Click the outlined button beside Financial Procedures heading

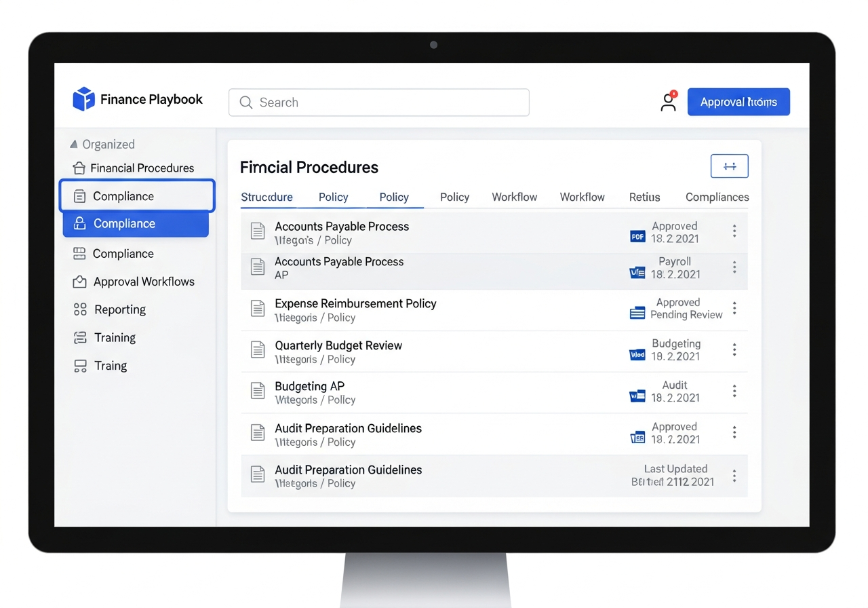[x=729, y=166]
